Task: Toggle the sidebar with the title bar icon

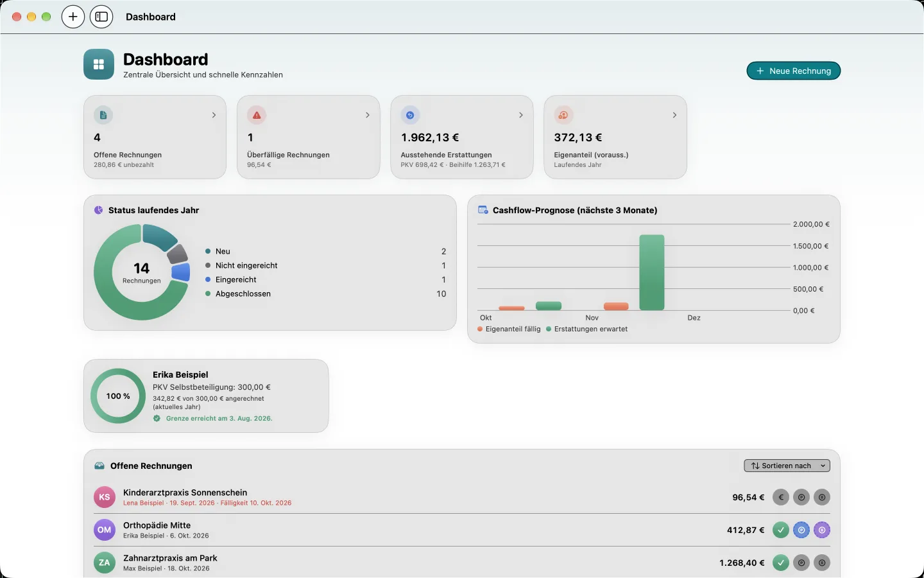Action: (x=101, y=17)
